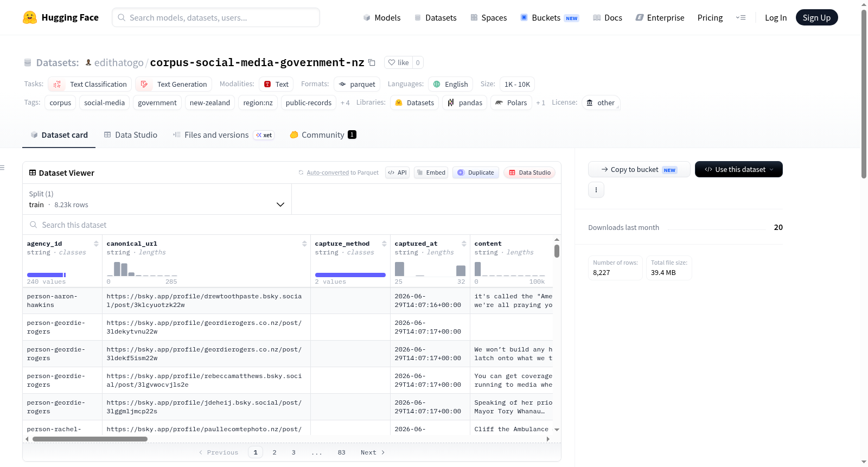Sort by captured_at column arrows
The height and width of the screenshot is (467, 868).
click(464, 244)
